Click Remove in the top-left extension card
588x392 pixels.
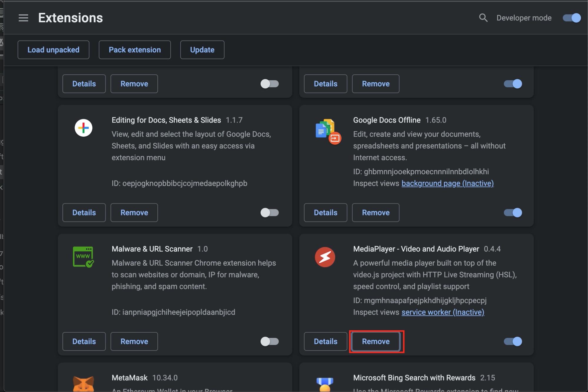(x=134, y=84)
